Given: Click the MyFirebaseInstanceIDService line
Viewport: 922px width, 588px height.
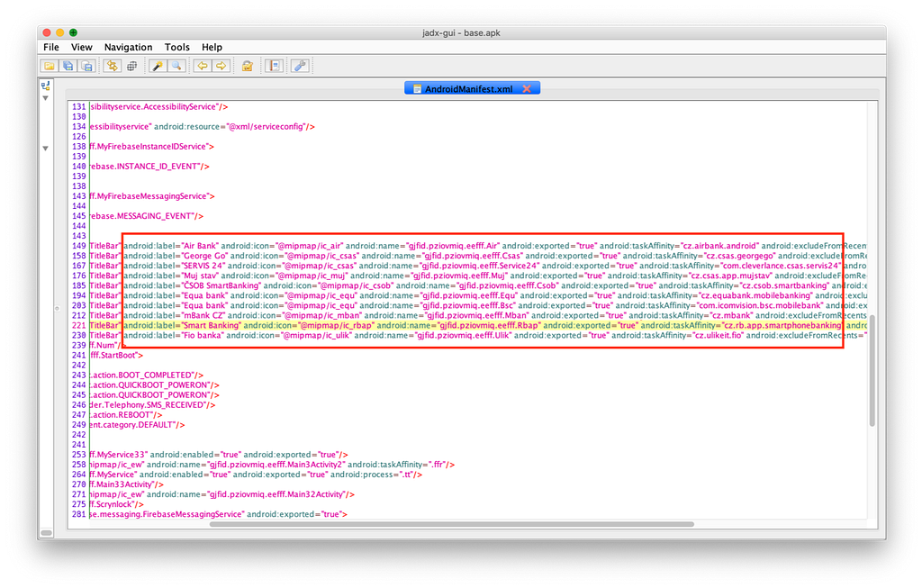Looking at the screenshot, I should [x=151, y=147].
